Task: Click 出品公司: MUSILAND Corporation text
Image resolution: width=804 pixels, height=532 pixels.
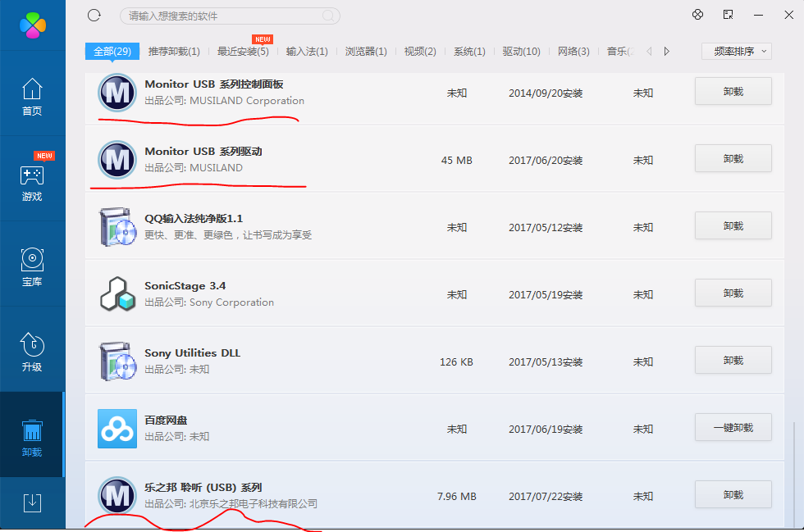Action: point(225,101)
